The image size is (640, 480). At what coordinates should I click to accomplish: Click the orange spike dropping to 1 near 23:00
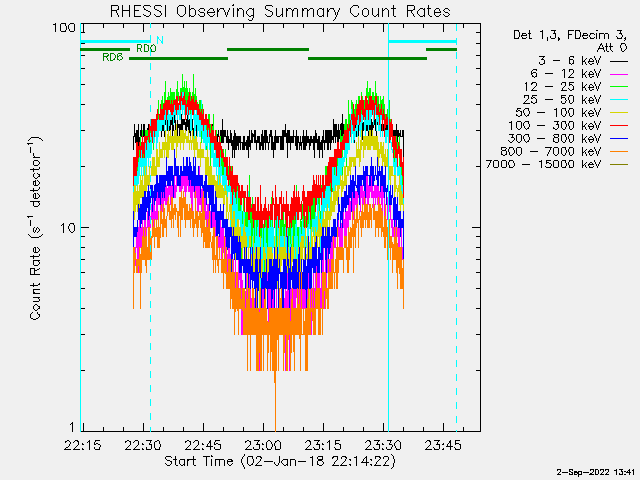point(275,402)
